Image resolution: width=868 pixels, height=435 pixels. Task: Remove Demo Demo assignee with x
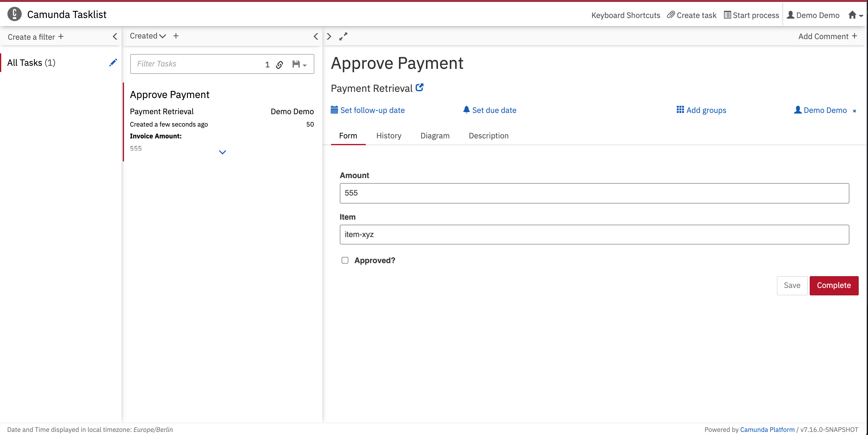click(x=854, y=111)
